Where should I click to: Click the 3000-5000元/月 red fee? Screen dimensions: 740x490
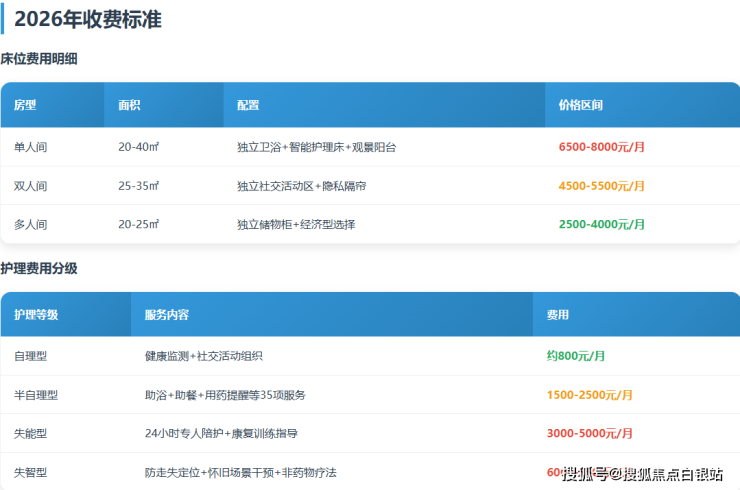coord(589,434)
